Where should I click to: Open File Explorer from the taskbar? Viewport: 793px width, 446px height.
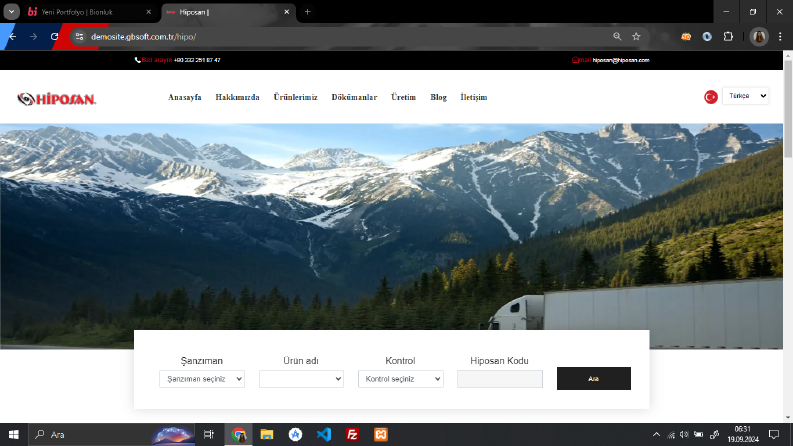267,434
